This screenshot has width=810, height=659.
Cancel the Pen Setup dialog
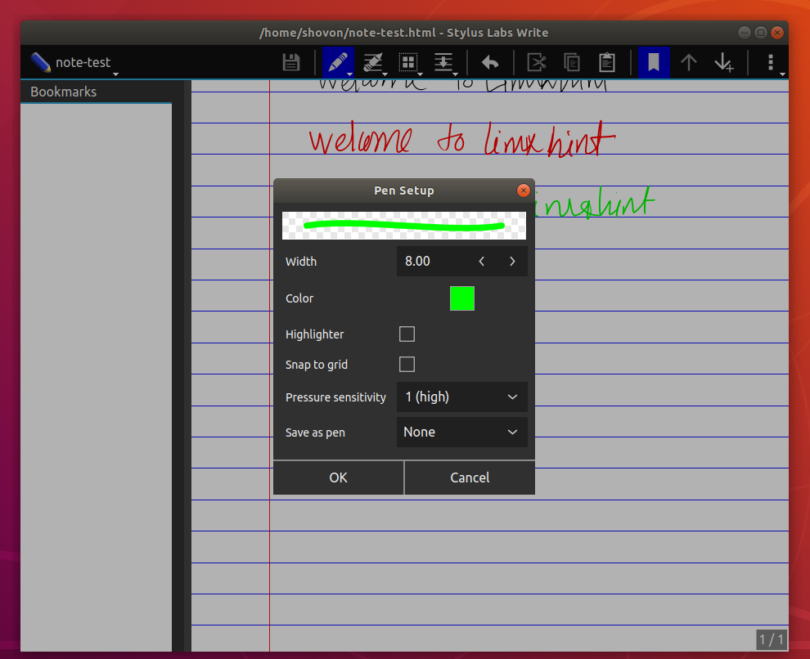pyautogui.click(x=469, y=477)
